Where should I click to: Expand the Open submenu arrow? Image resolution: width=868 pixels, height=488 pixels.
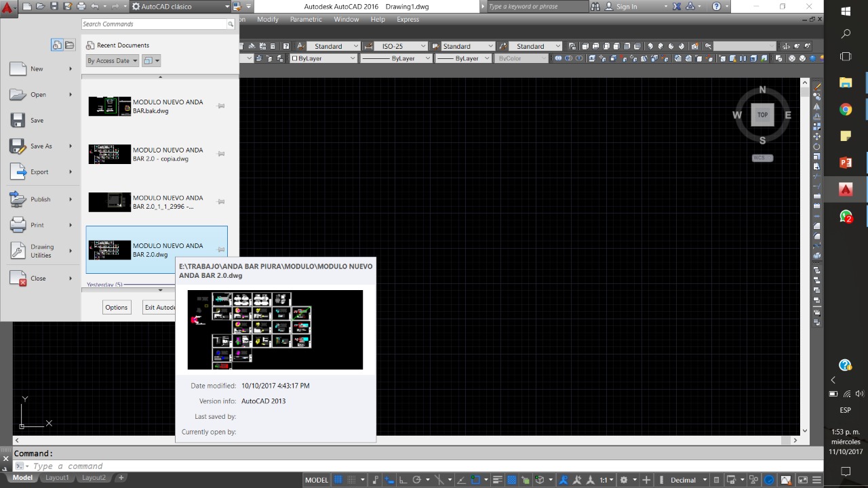[x=70, y=94]
